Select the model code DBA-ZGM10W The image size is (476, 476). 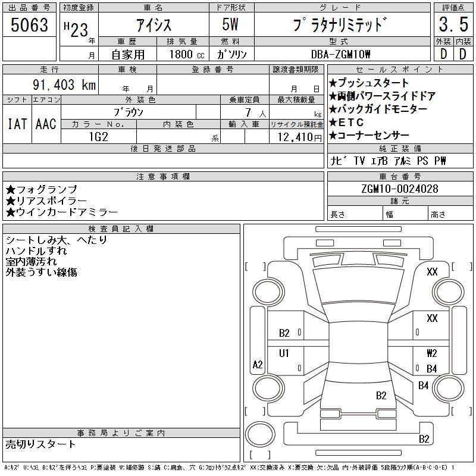340,54
